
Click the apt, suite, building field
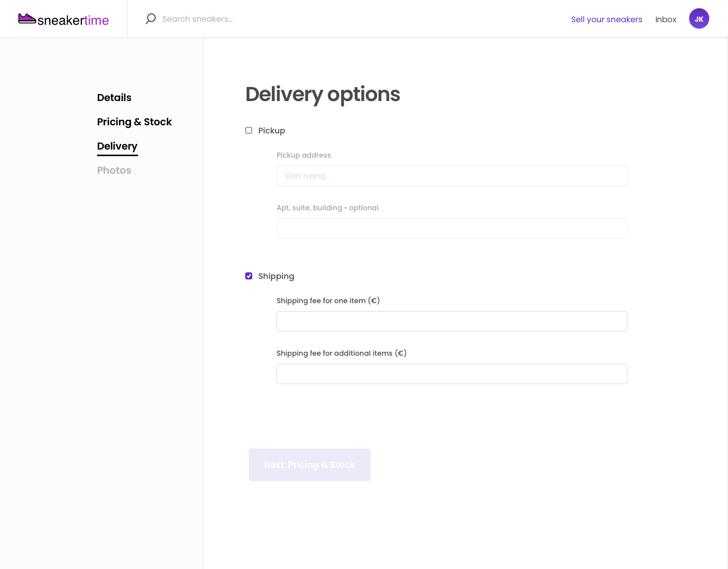point(451,228)
